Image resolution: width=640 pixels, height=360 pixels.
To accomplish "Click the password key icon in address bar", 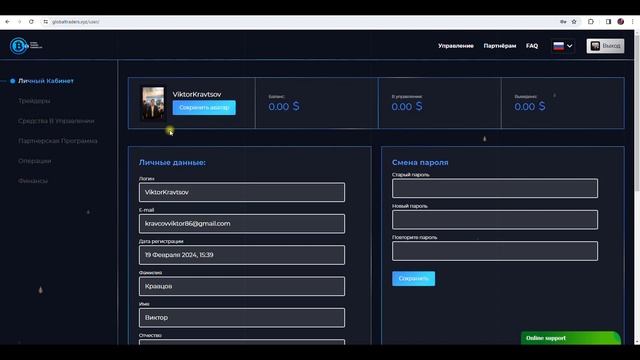I will point(563,22).
